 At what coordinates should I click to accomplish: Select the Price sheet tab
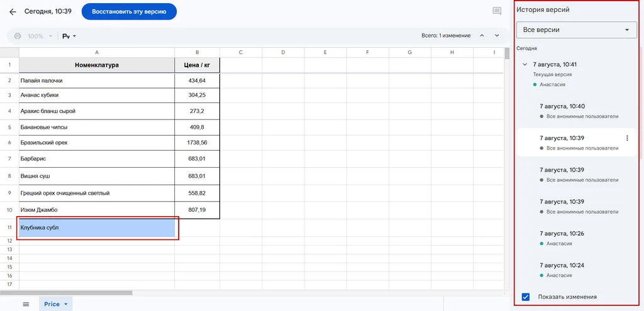pyautogui.click(x=52, y=304)
